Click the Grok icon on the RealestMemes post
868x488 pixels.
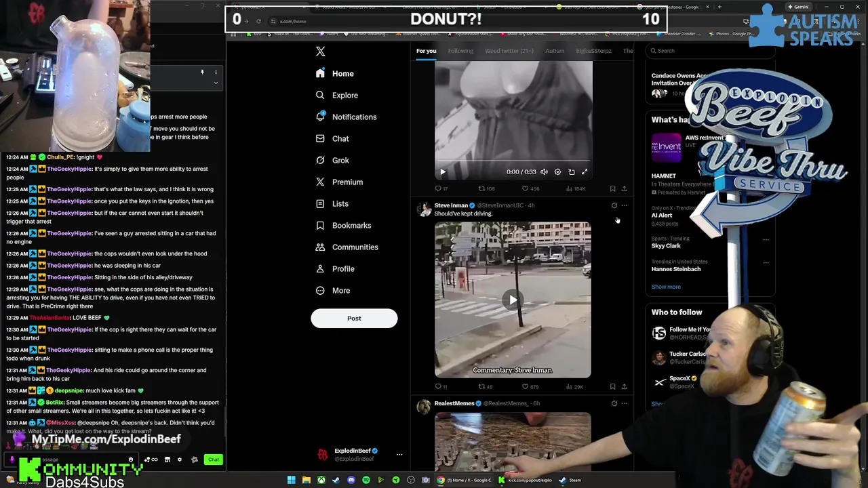(x=614, y=403)
